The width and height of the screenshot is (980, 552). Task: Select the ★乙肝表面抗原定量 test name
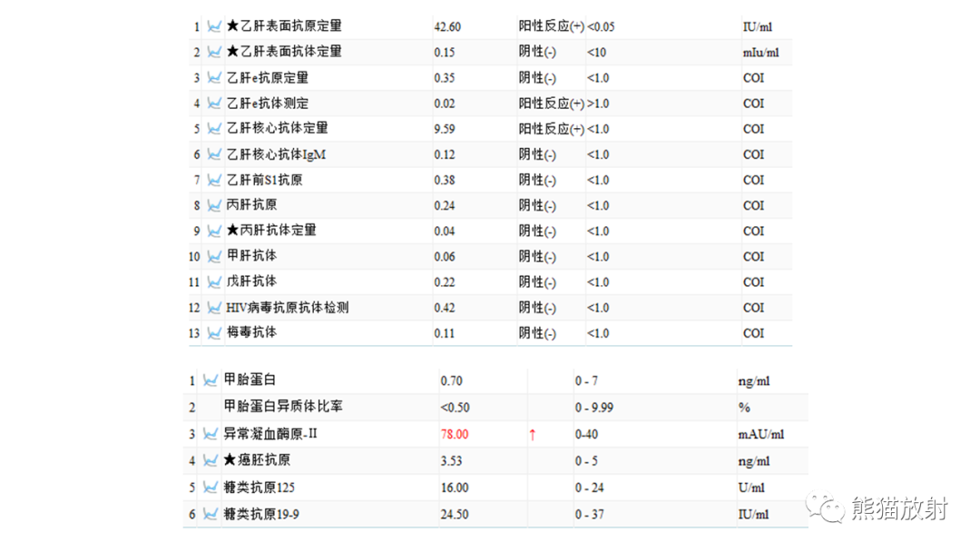(x=284, y=26)
